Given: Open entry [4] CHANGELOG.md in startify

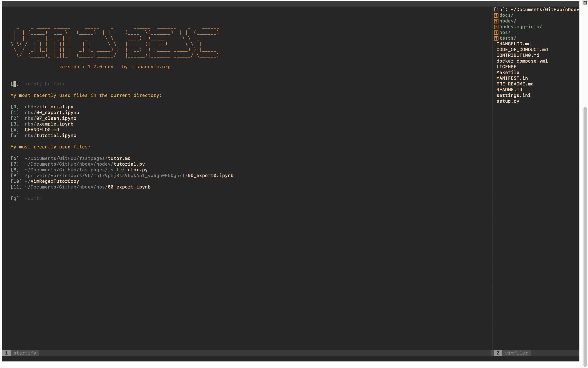Looking at the screenshot, I should pyautogui.click(x=35, y=130).
